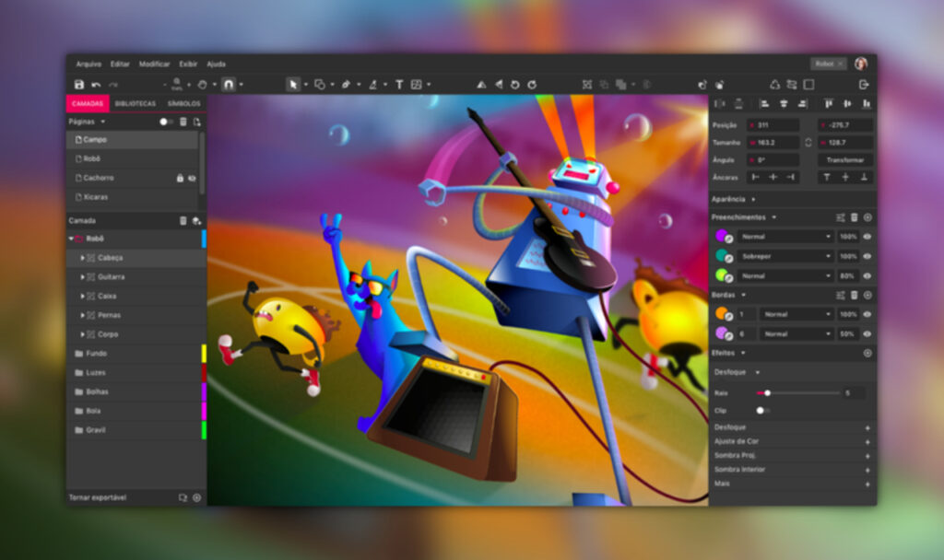This screenshot has height=560, width=944.
Task: Collapse the Robô layer
Action: [x=71, y=239]
